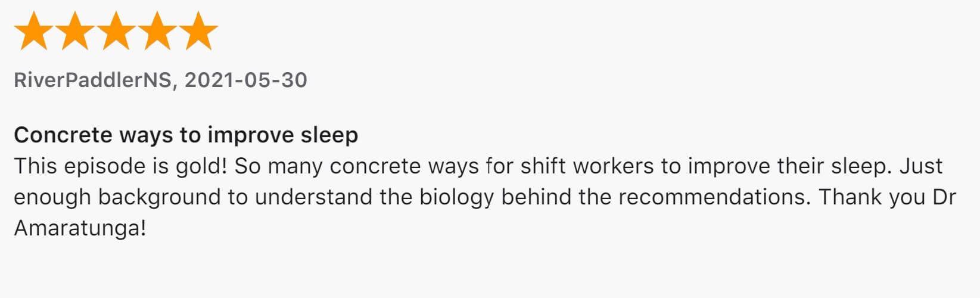Select the second orange rating star
This screenshot has height=298, width=980.
(x=75, y=30)
